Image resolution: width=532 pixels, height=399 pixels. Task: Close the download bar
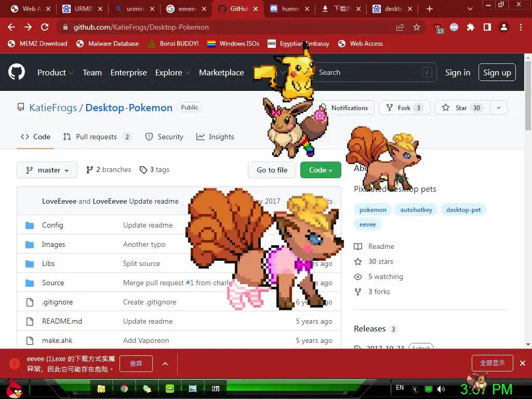523,363
